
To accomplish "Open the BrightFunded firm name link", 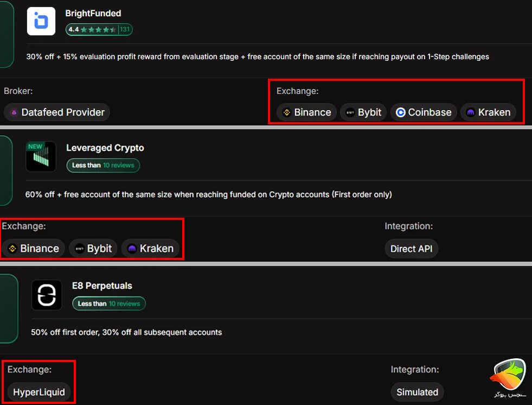I will coord(93,13).
